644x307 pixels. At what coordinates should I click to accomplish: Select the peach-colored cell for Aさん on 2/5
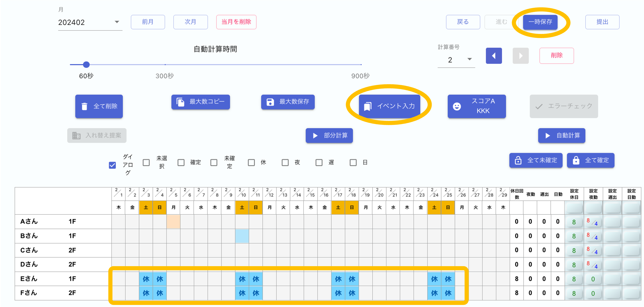pos(173,222)
